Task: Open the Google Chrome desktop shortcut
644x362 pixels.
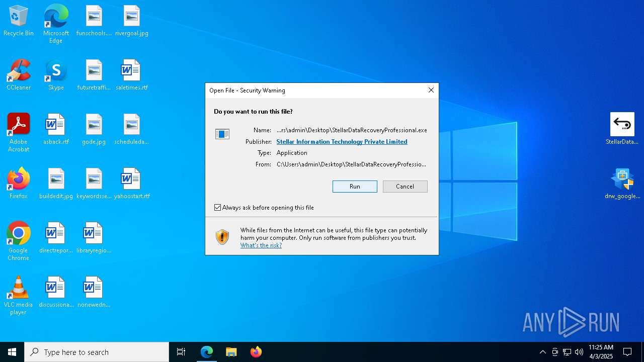Action: point(19,241)
